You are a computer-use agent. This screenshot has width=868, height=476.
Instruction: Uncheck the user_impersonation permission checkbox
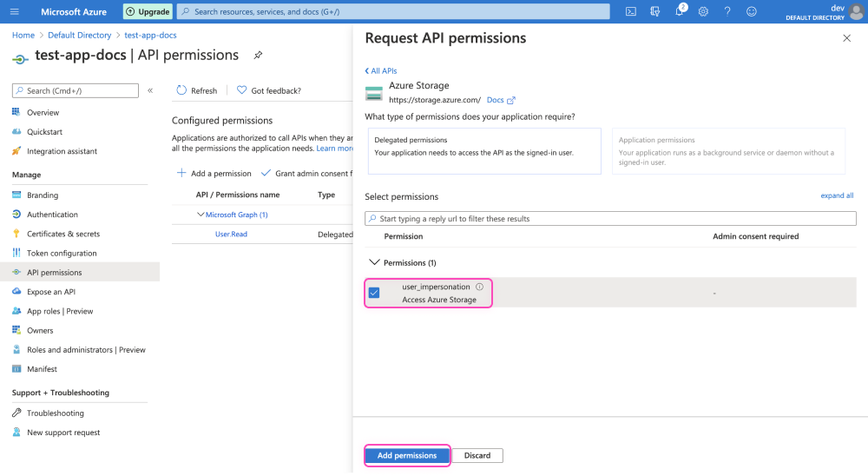click(x=374, y=293)
